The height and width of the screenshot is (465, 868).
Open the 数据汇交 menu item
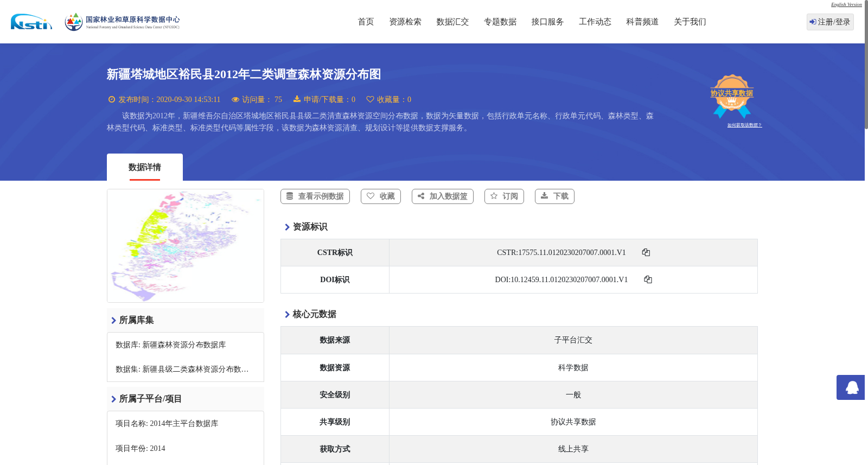click(x=452, y=22)
